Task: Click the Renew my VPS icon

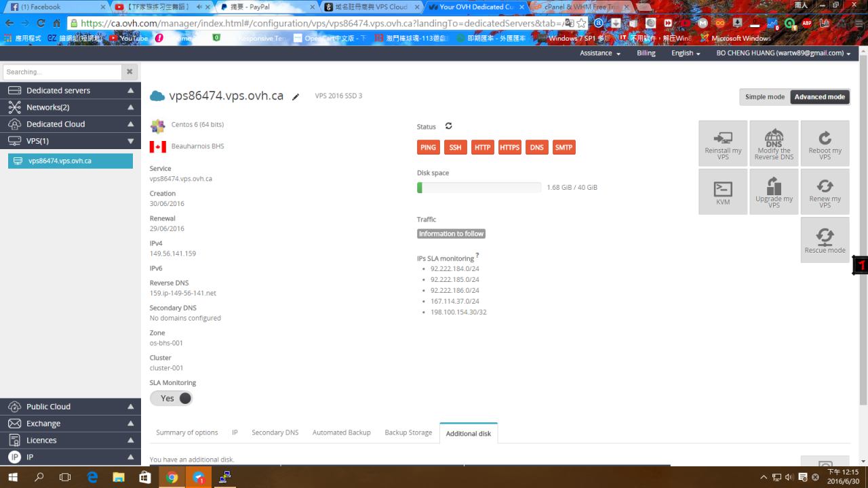Action: click(x=825, y=192)
